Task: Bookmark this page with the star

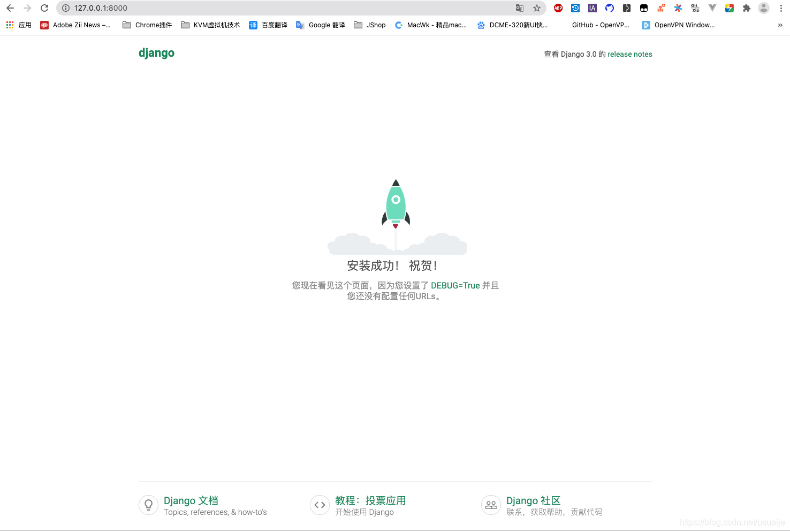Action: coord(537,8)
